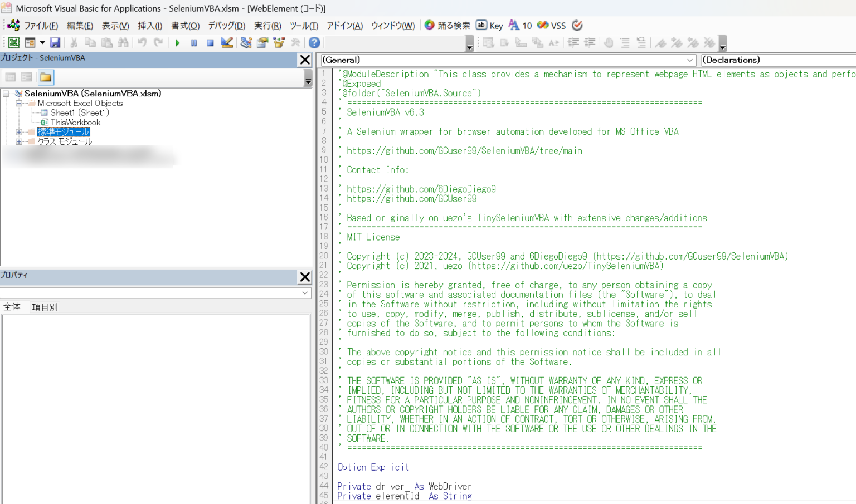This screenshot has height=504, width=856.
Task: Toggle Design Mode on the toolbar
Action: (227, 42)
